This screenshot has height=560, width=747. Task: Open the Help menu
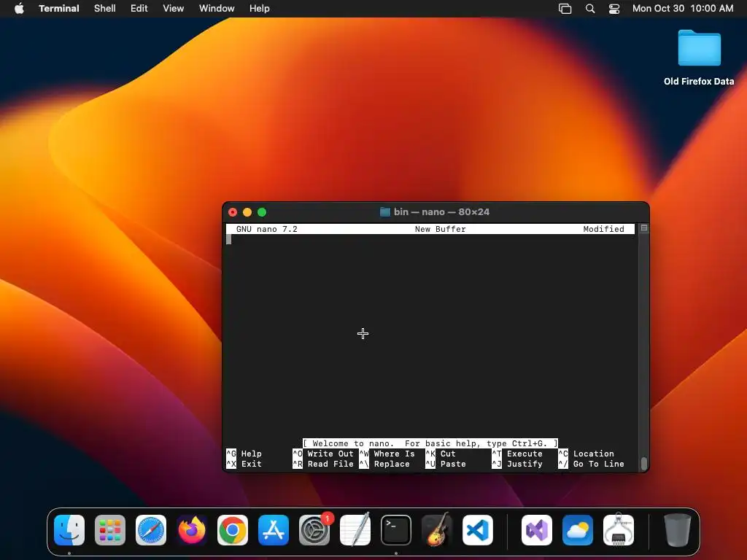(x=260, y=9)
